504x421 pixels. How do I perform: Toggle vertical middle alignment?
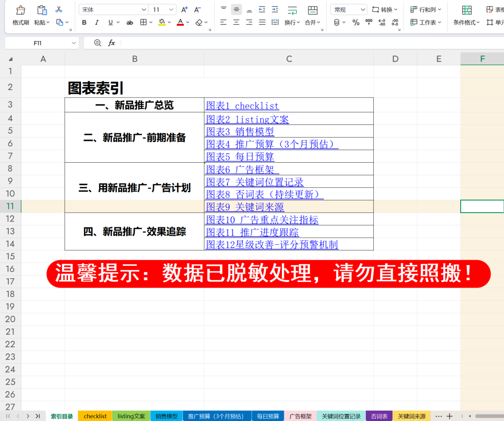pyautogui.click(x=236, y=10)
